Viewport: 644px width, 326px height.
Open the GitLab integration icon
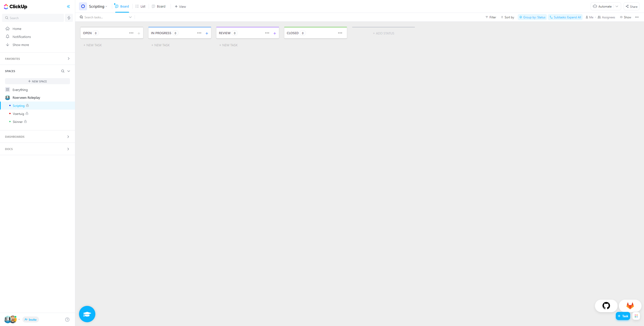[630, 306]
